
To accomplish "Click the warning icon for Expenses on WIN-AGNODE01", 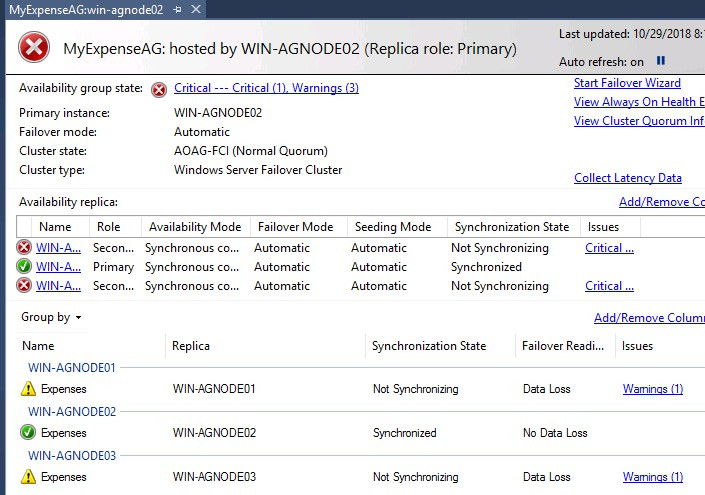I will point(28,389).
